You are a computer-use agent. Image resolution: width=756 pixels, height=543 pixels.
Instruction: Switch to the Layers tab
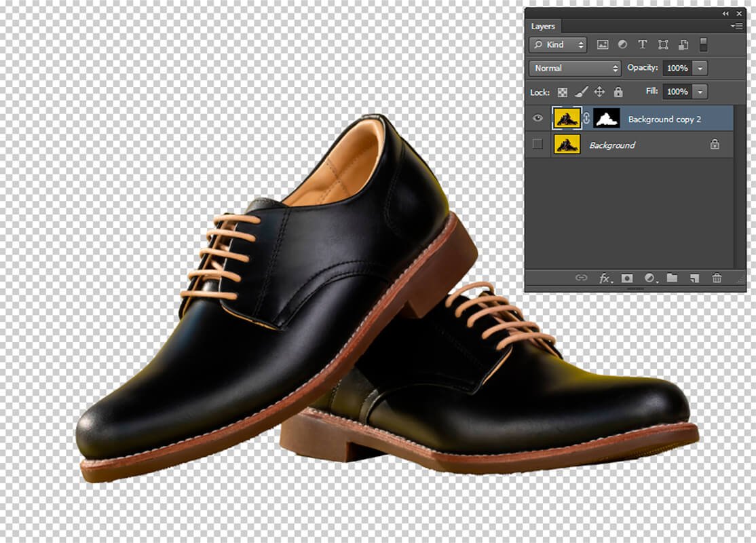(x=544, y=26)
